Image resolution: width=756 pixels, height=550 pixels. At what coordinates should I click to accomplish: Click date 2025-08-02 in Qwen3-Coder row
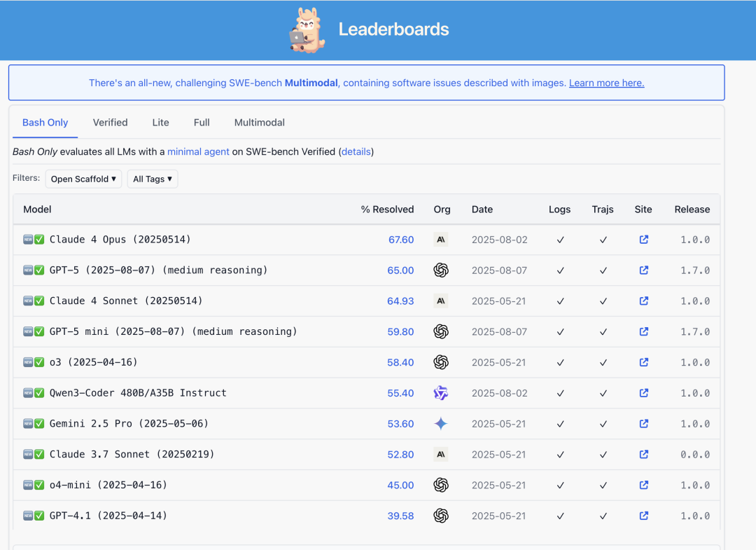click(500, 393)
